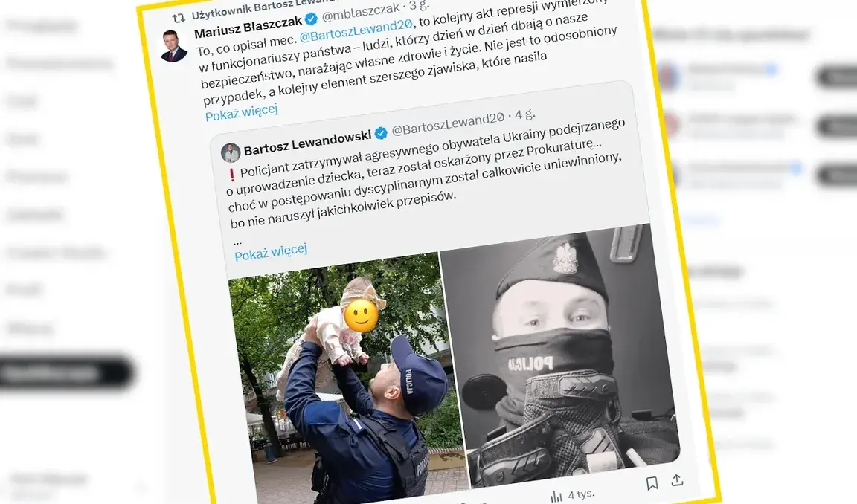857x504 pixels.
Task: Click Bartosz Lewandowski's small avatar
Action: pyautogui.click(x=231, y=153)
